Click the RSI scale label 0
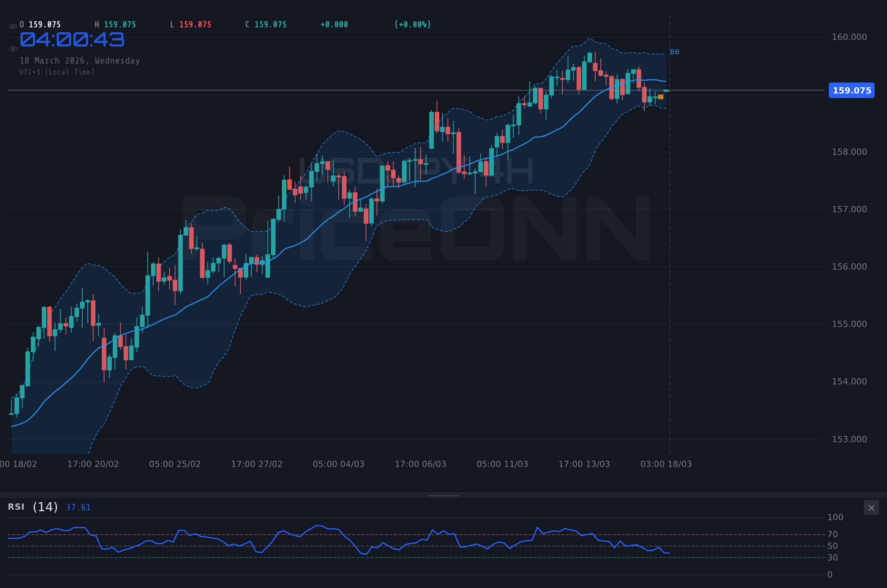Image resolution: width=887 pixels, height=588 pixels. [830, 575]
